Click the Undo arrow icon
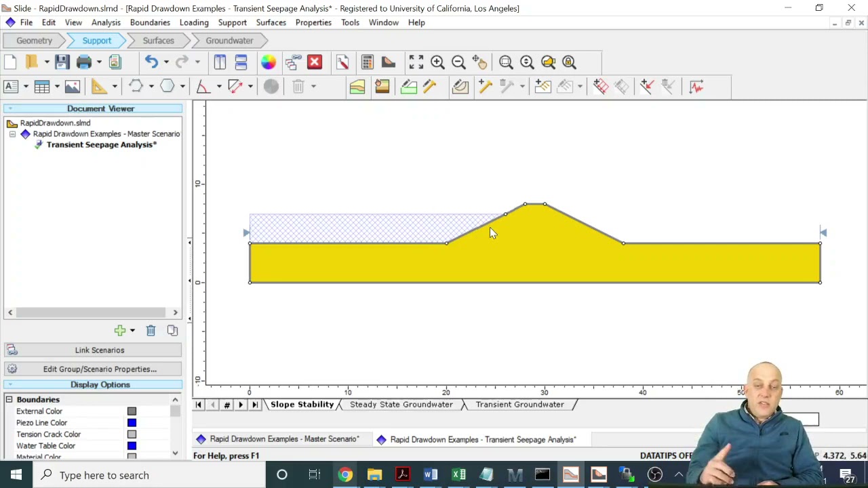The height and width of the screenshot is (488, 868). [x=151, y=62]
